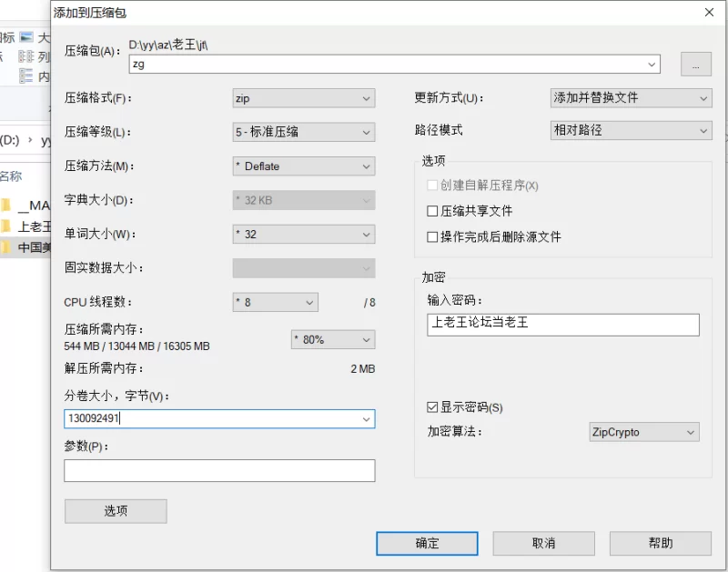Viewport: 728px width, 572px height.
Task: Open the word size dropdown showing 32
Action: 304,235
